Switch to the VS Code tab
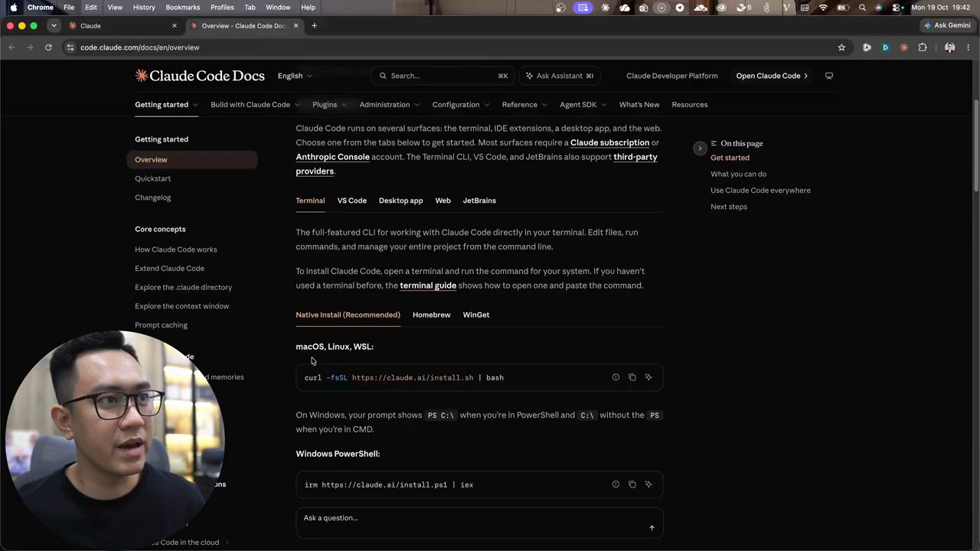 [352, 201]
